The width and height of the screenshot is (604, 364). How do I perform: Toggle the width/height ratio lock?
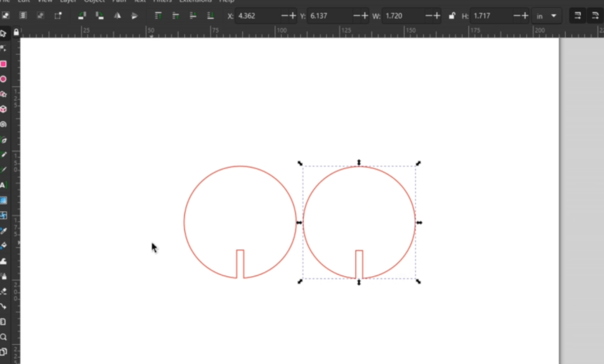452,16
